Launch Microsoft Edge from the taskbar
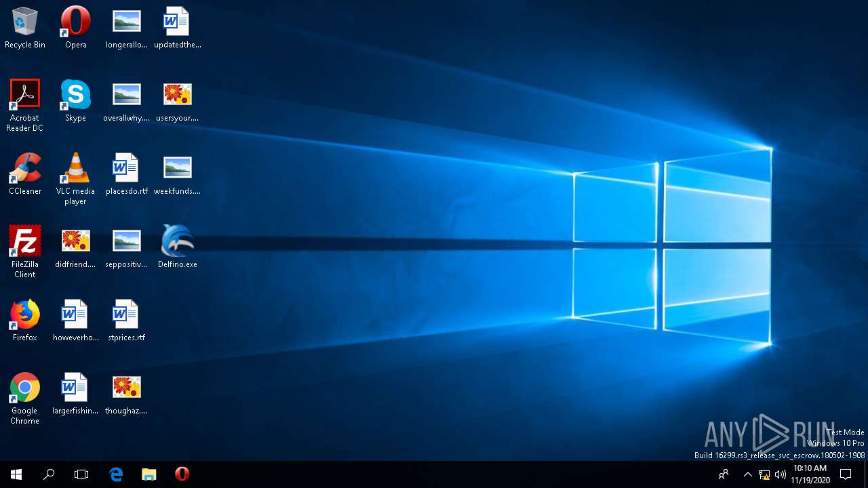This screenshot has width=868, height=488. point(116,474)
